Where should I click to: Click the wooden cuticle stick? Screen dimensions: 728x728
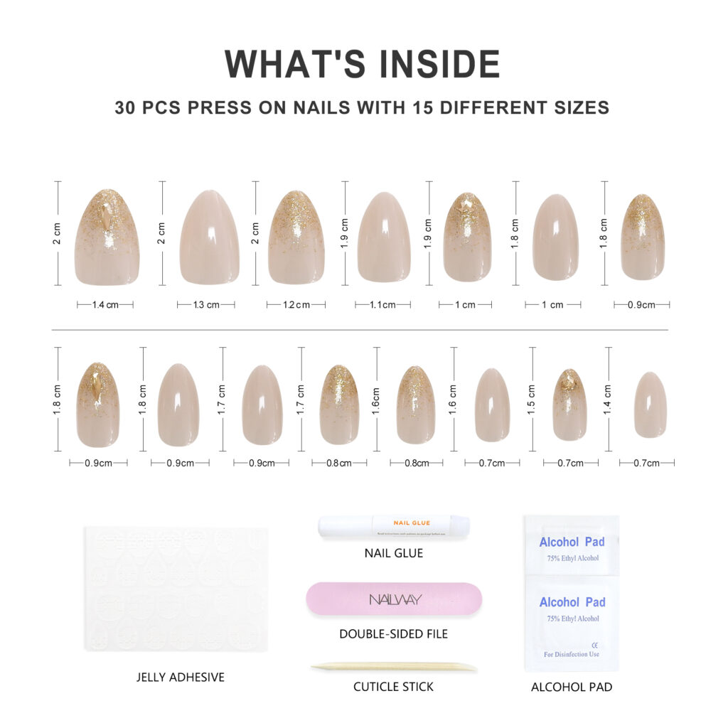[x=393, y=667]
